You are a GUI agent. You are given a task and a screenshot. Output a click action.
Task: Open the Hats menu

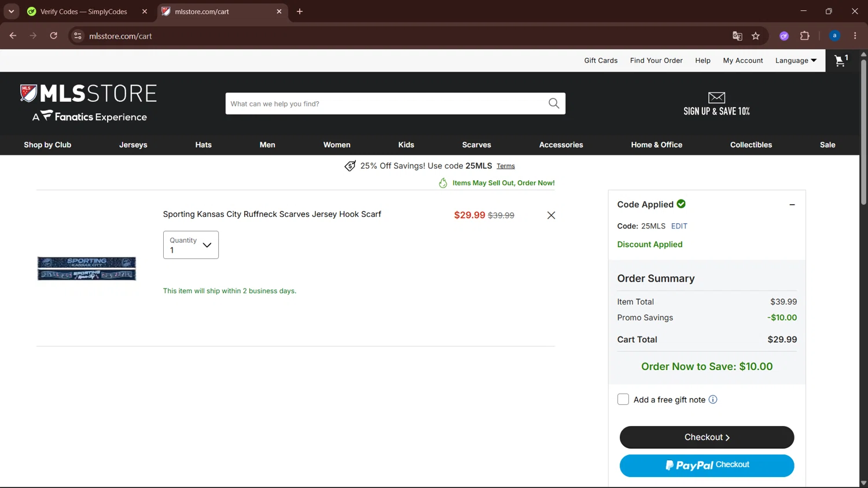204,145
